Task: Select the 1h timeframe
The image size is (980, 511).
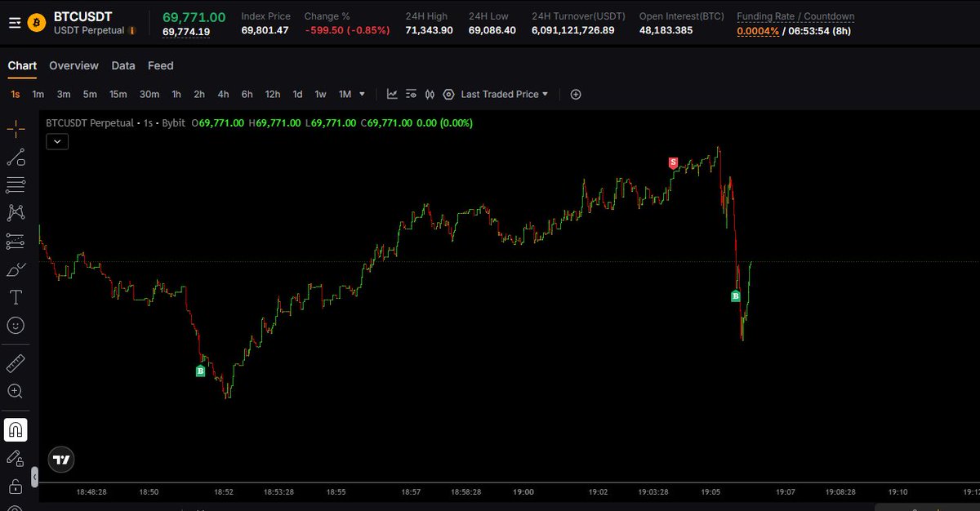Action: point(176,94)
